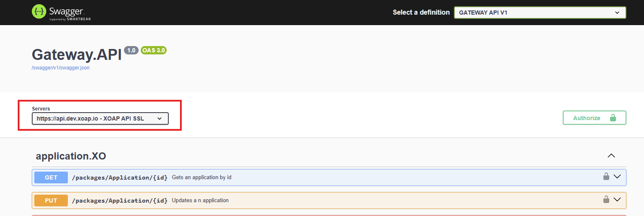
Task: Expand the GET Application operation chevron
Action: tap(617, 177)
